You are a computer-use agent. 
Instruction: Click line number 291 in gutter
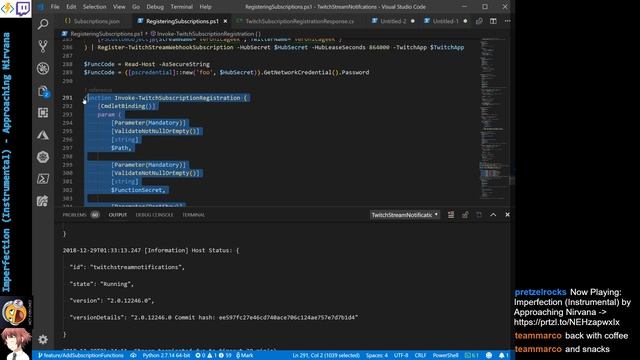67,98
